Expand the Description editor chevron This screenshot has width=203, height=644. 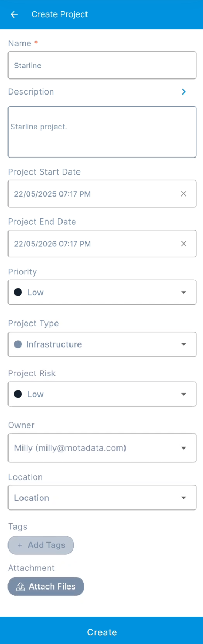pyautogui.click(x=184, y=92)
